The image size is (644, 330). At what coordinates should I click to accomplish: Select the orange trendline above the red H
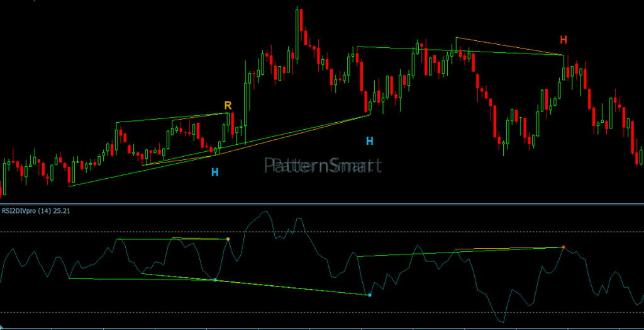(x=509, y=46)
